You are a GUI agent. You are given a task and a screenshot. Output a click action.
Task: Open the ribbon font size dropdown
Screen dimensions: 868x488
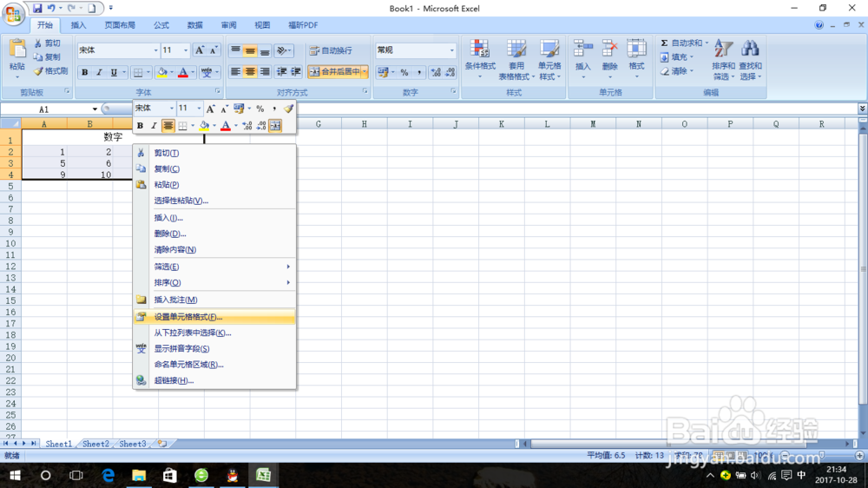click(186, 50)
